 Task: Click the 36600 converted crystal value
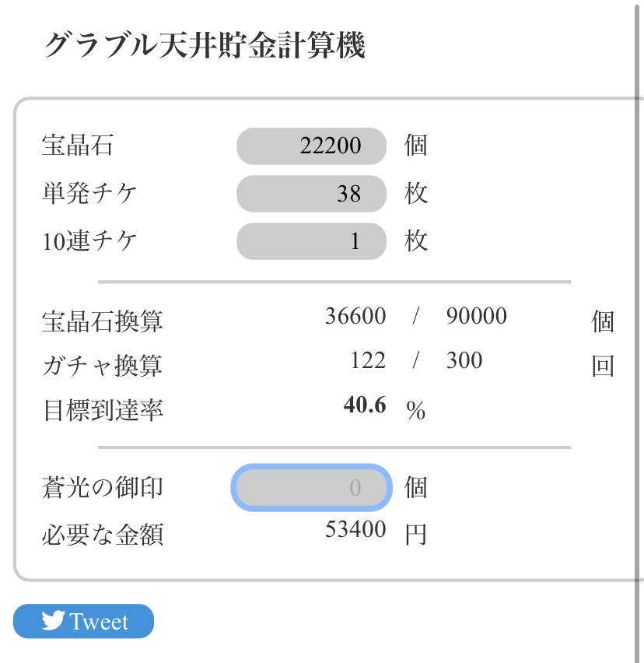[355, 317]
